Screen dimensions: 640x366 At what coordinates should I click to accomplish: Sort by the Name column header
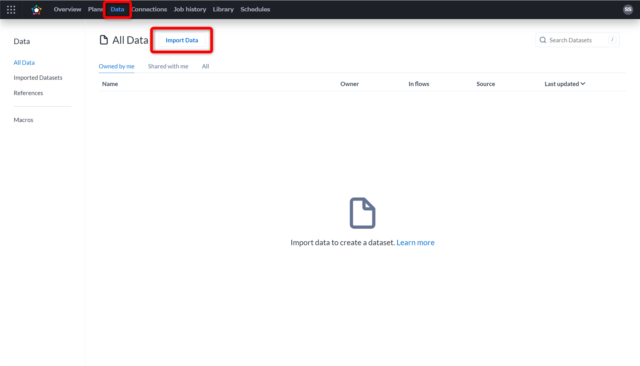tap(110, 84)
